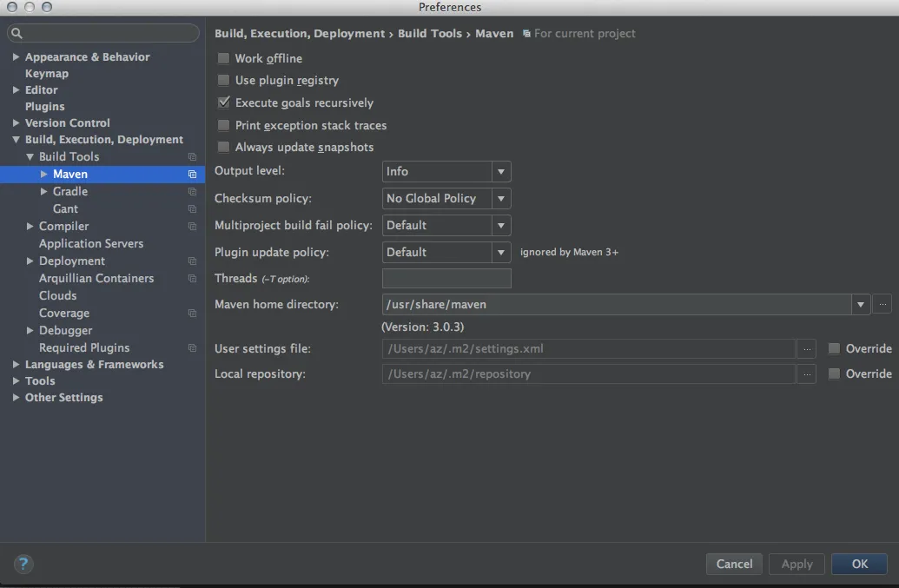Click the help question mark icon
The height and width of the screenshot is (588, 899).
23,564
